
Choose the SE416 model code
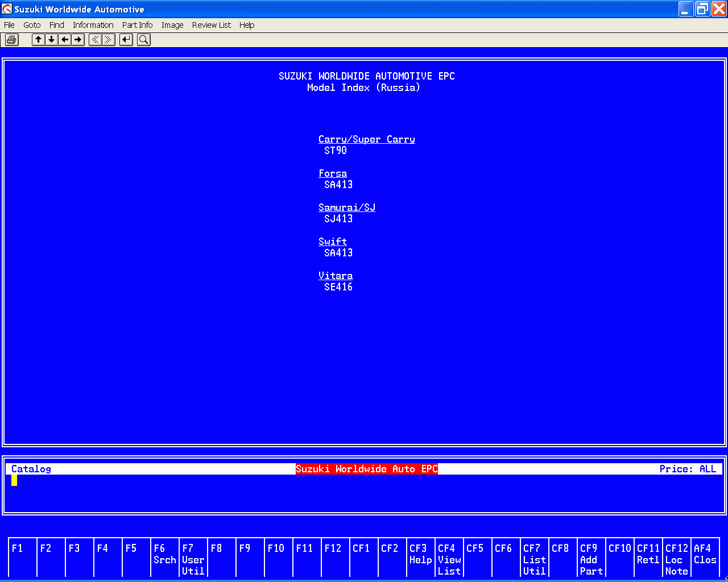tap(338, 287)
